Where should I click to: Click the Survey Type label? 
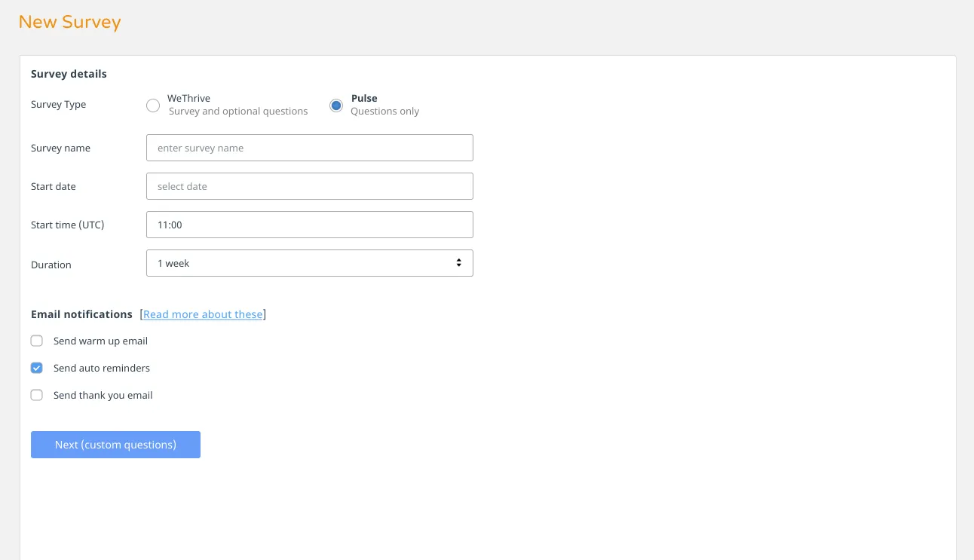pyautogui.click(x=58, y=105)
